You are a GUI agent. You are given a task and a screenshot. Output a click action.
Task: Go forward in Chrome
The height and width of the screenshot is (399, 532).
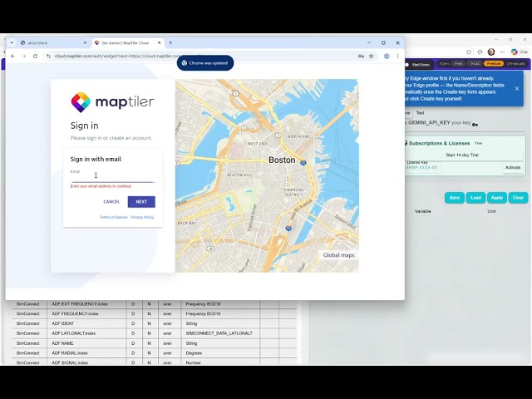[24, 56]
